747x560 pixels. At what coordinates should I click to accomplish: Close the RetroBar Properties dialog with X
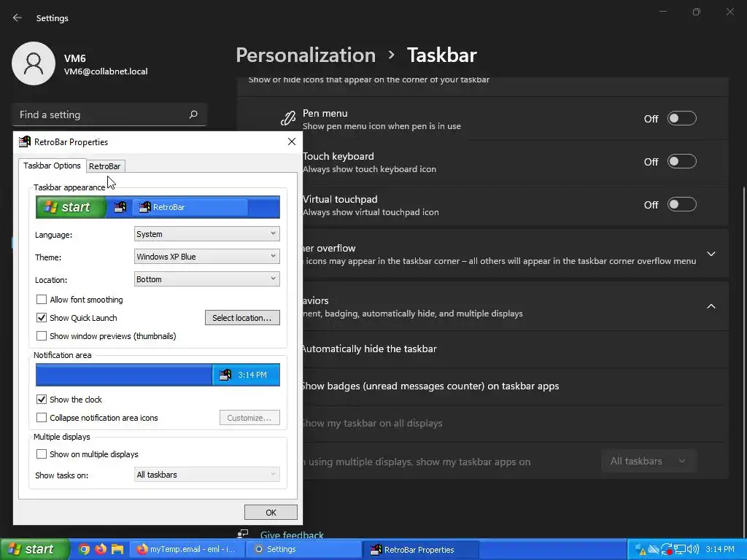click(292, 141)
